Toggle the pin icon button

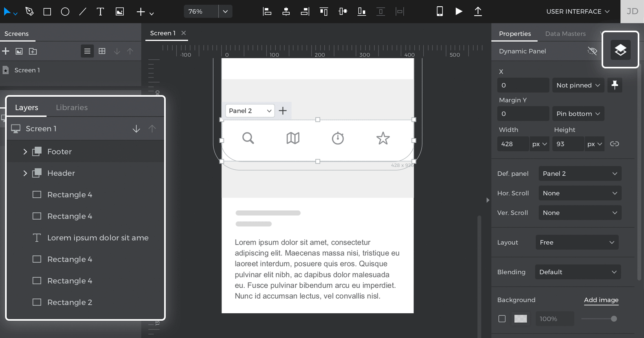click(615, 85)
